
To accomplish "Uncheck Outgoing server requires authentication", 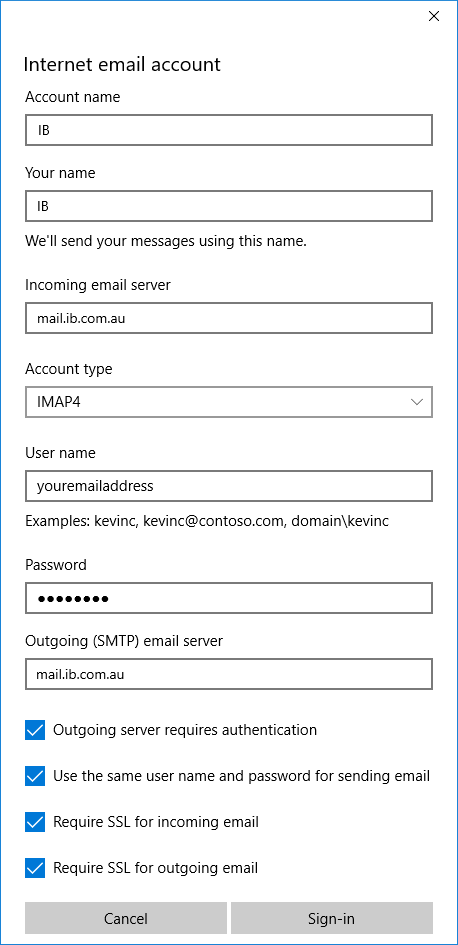I will point(35,730).
